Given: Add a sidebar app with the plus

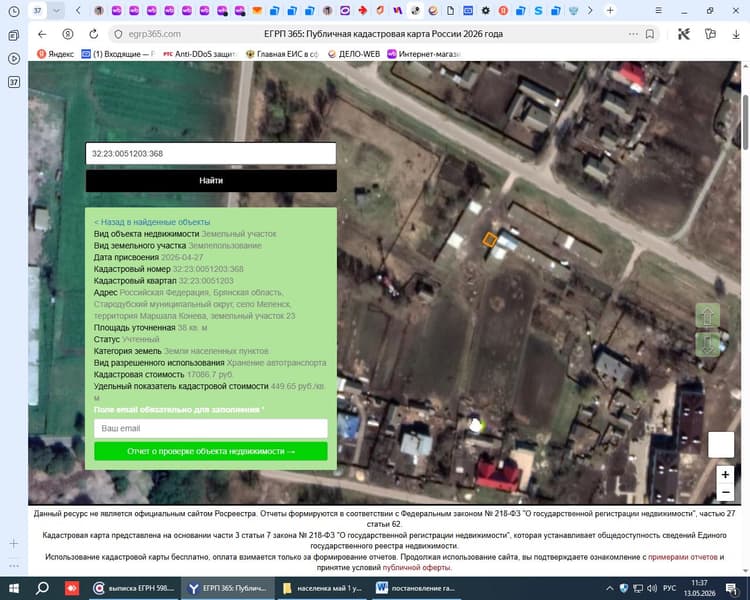Looking at the screenshot, I should point(14,544).
